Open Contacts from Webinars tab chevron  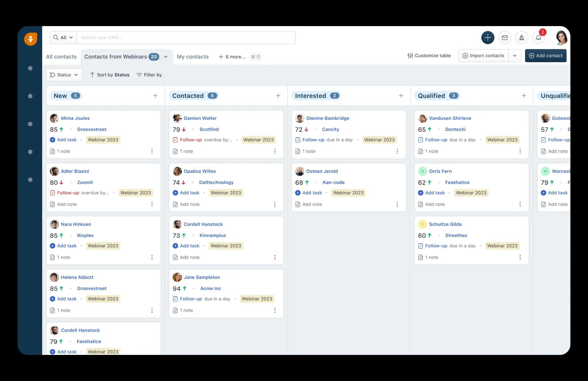coord(166,57)
